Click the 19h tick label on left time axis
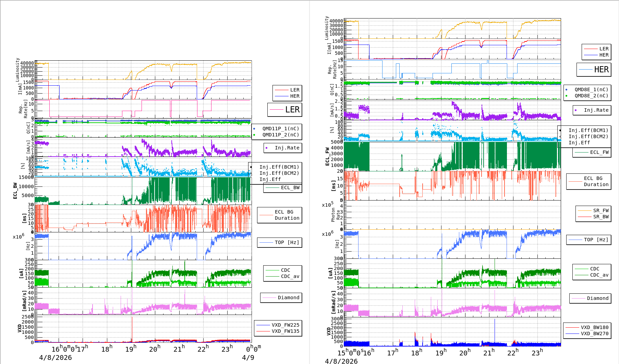The width and height of the screenshot is (619, 364). click(131, 349)
